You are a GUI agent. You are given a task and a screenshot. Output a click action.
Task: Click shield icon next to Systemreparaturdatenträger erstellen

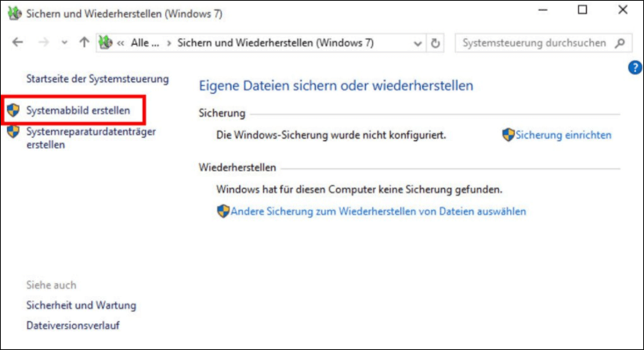pos(13,132)
